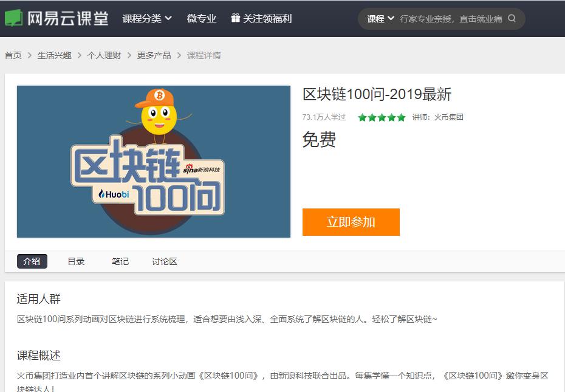Open the 更多产品 breadcrumb link
The height and width of the screenshot is (392, 565).
154,55
